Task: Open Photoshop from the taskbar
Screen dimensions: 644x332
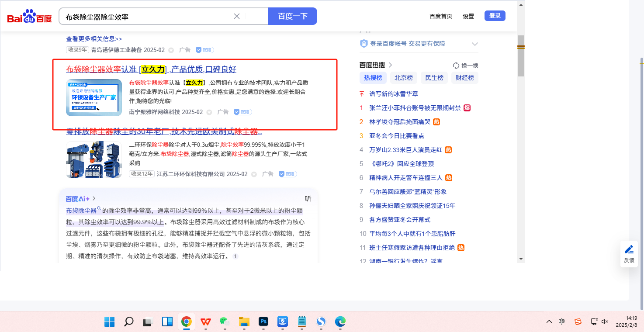Action: (263, 322)
